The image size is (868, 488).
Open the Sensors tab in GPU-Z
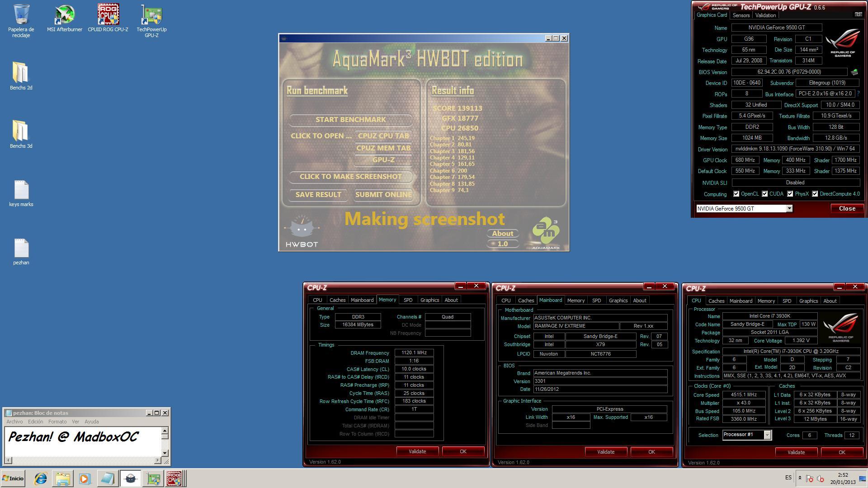[x=741, y=15]
